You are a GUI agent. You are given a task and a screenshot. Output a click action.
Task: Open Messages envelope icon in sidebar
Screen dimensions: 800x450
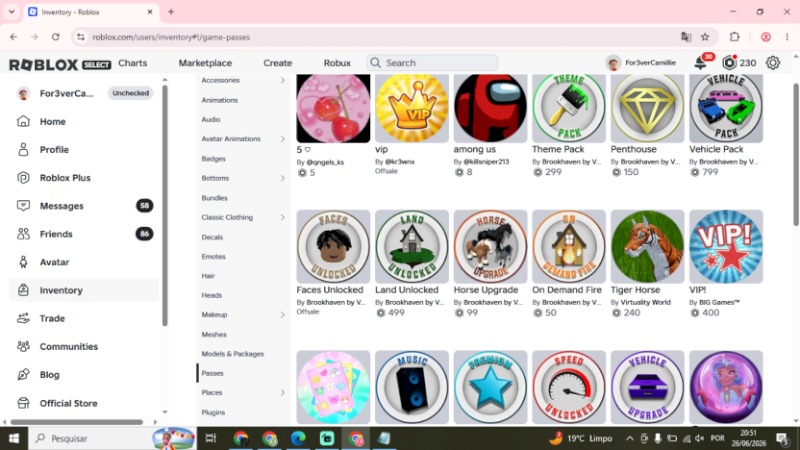click(x=23, y=206)
